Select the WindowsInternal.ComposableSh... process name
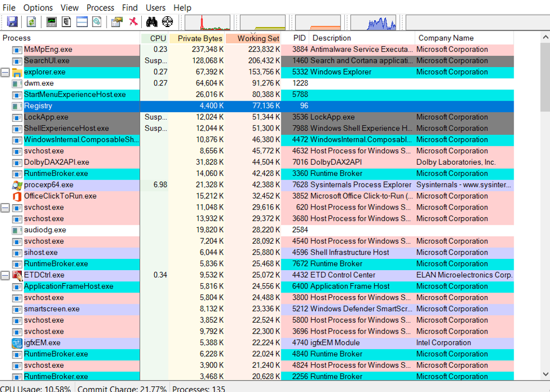The width and height of the screenshot is (550, 392). click(x=81, y=140)
